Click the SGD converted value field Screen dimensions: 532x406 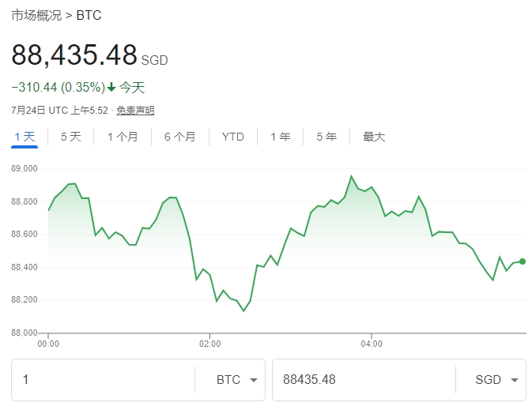pos(364,380)
